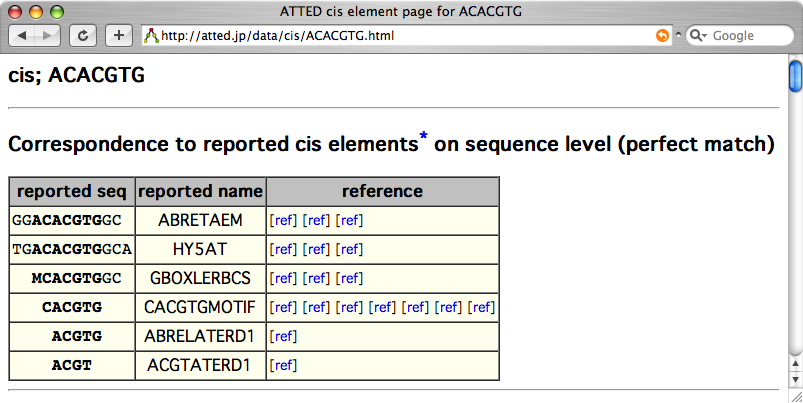Click the green zoom window button

[x=56, y=12]
